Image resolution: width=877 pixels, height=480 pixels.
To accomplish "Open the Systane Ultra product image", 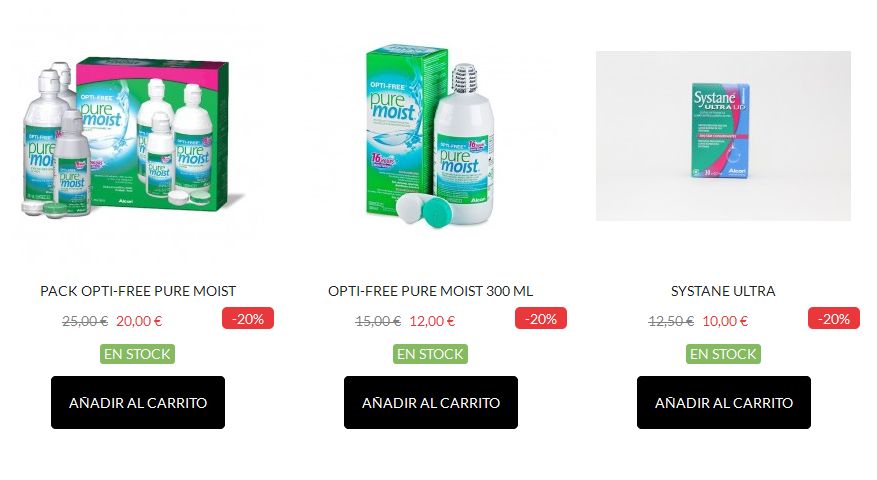I will 723,136.
